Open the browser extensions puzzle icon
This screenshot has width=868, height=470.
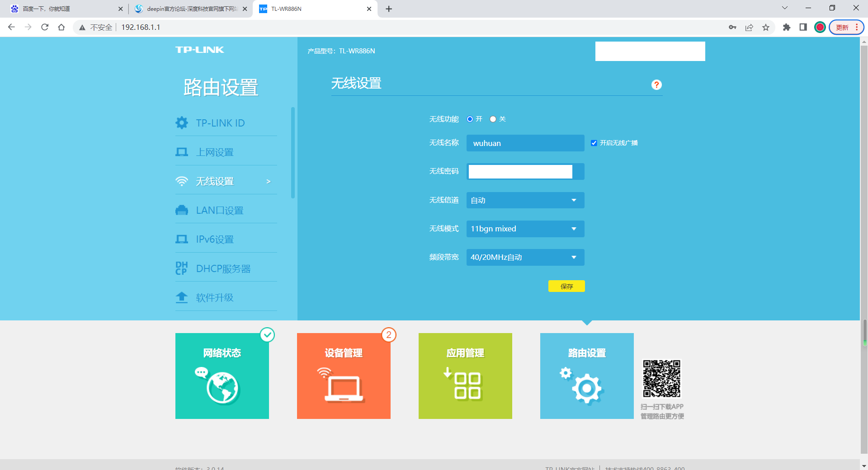787,27
